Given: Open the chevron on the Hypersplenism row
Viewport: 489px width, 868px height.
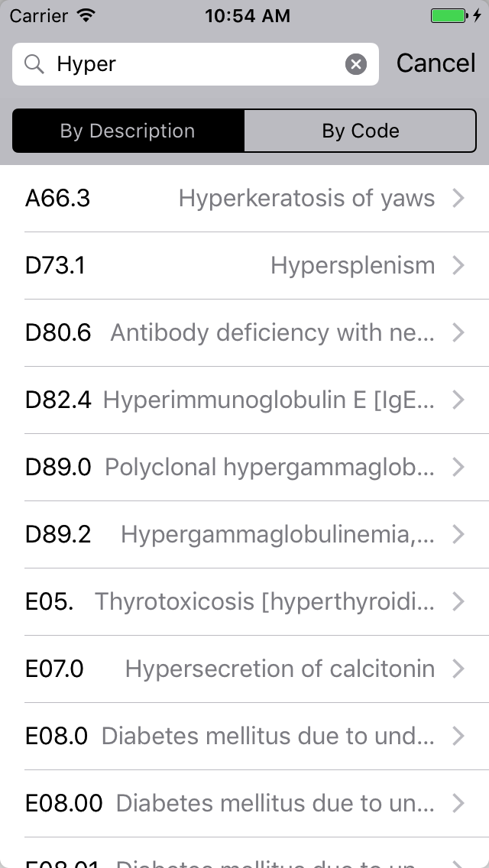Looking at the screenshot, I should [458, 265].
